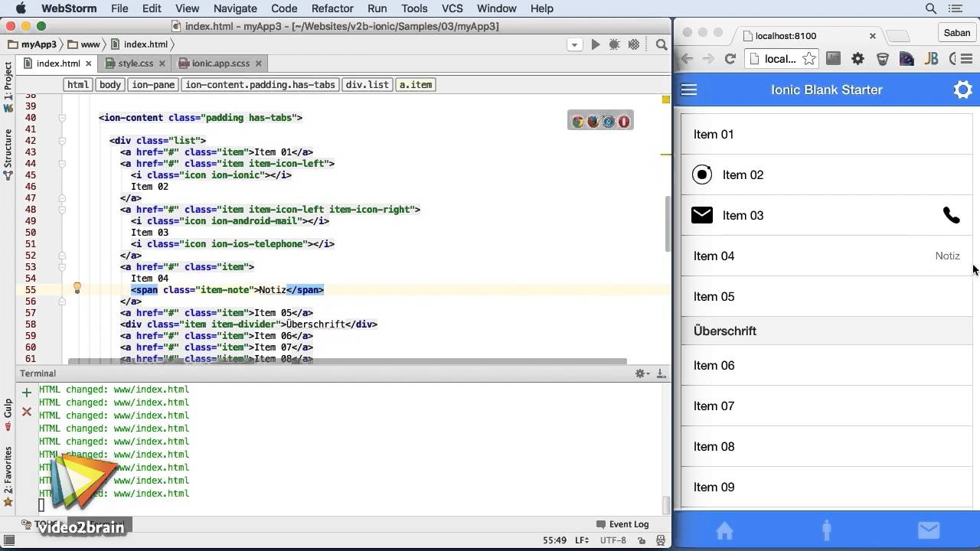980x551 pixels.
Task: Select the a.item breadcrumb in editor
Action: 416,85
